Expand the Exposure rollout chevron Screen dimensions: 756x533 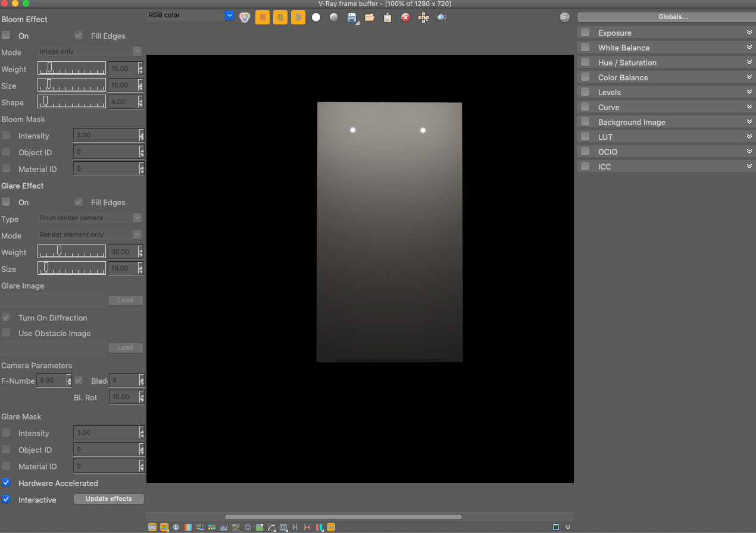pyautogui.click(x=749, y=32)
